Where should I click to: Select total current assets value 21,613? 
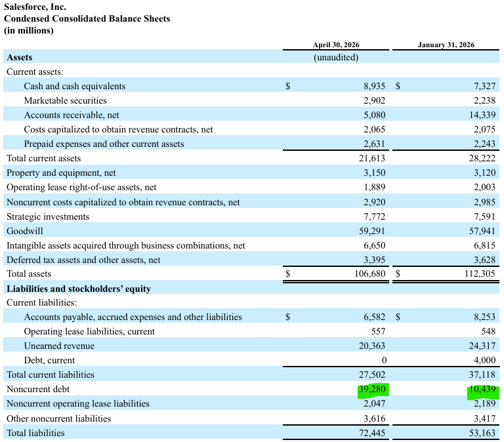(372, 158)
